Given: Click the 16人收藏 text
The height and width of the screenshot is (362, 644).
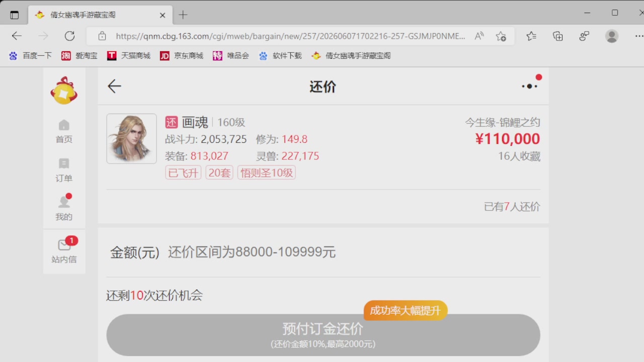Looking at the screenshot, I should point(519,156).
